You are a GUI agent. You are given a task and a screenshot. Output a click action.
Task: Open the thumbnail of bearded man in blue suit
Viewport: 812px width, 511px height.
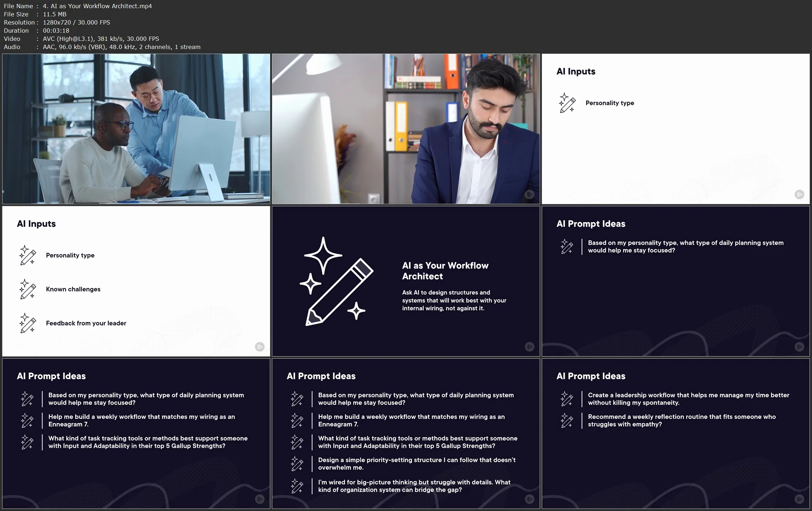406,129
